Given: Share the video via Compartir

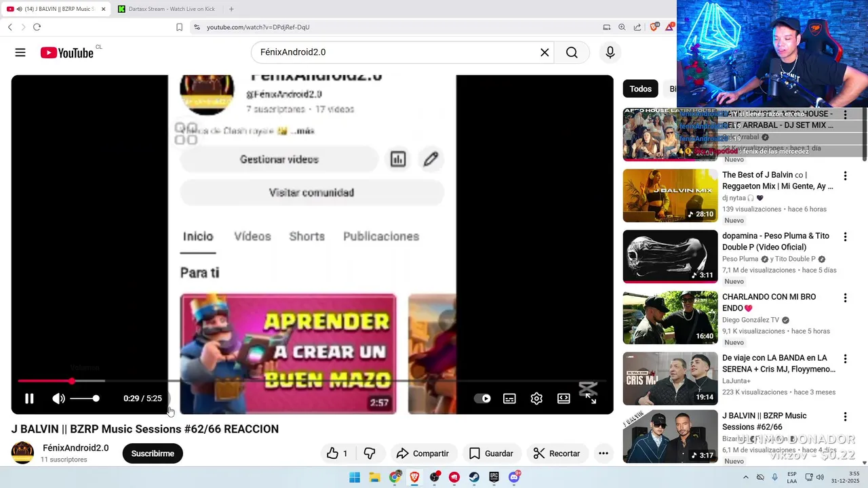Looking at the screenshot, I should click(422, 453).
